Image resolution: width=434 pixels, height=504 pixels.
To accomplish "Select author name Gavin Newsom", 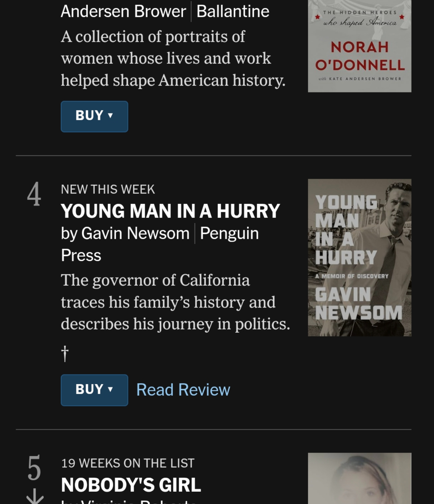I will coord(135,233).
